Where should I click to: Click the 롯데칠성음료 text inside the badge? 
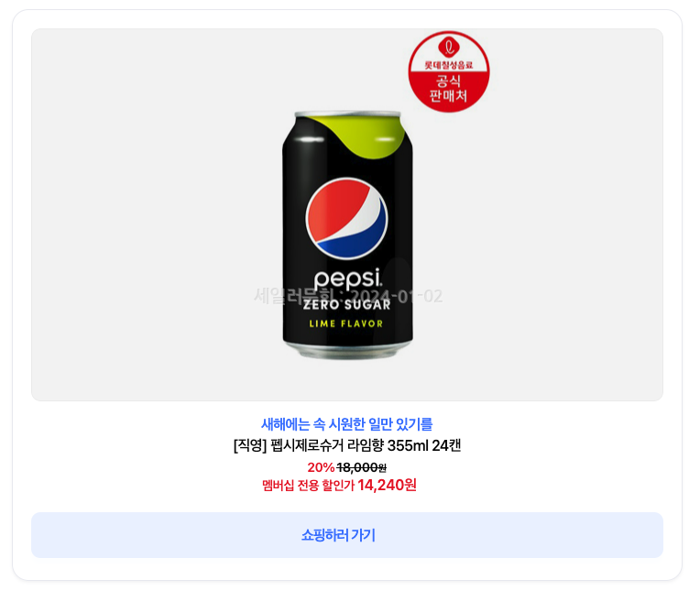coord(449,65)
